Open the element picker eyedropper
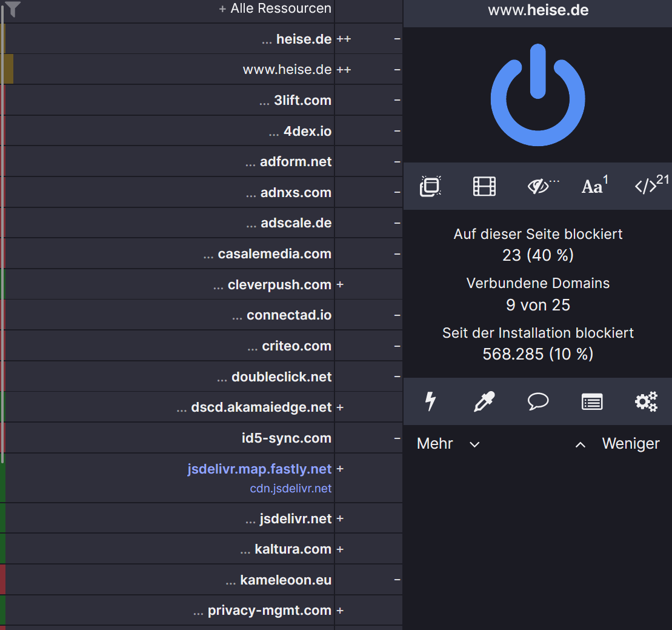Screen dimensions: 672x630 [484, 401]
